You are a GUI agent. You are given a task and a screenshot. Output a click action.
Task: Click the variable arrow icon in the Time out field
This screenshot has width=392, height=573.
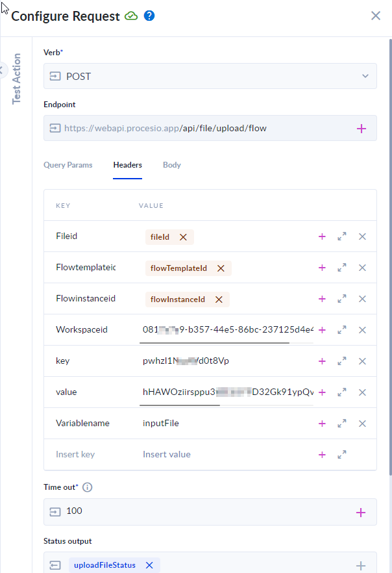pos(55,511)
